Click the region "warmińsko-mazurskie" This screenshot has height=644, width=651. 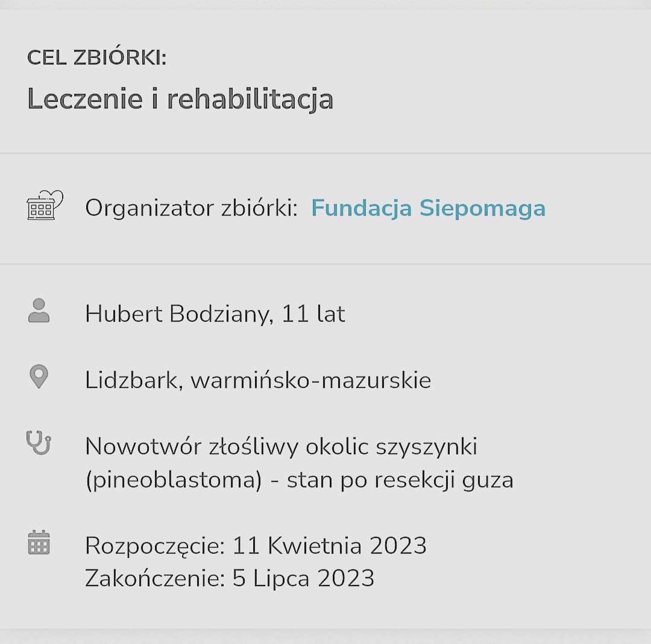click(310, 380)
